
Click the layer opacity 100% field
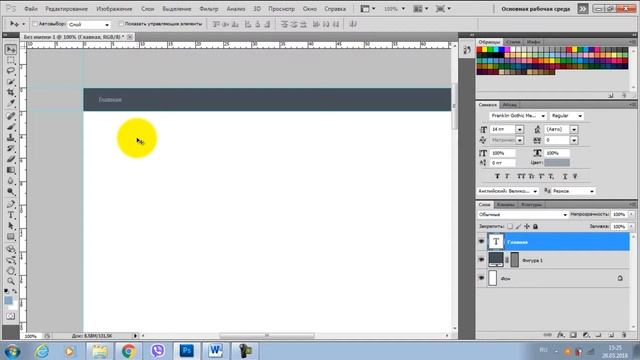coord(619,214)
